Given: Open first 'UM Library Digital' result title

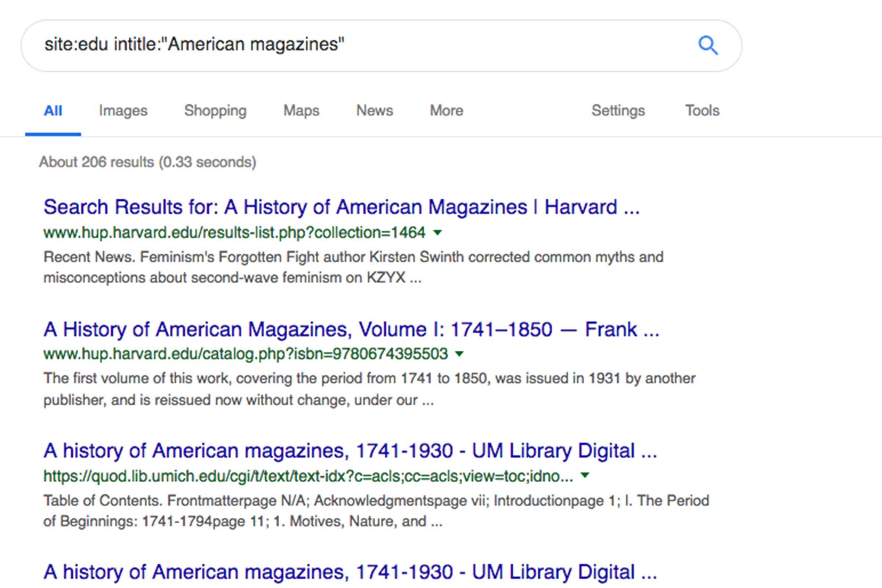Looking at the screenshot, I should click(x=350, y=451).
